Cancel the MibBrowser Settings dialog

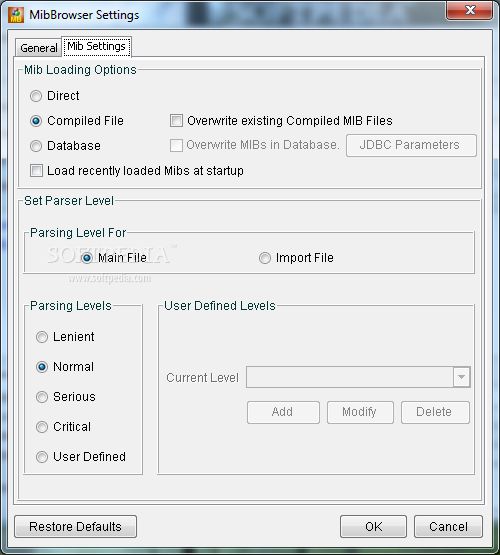[x=448, y=527]
